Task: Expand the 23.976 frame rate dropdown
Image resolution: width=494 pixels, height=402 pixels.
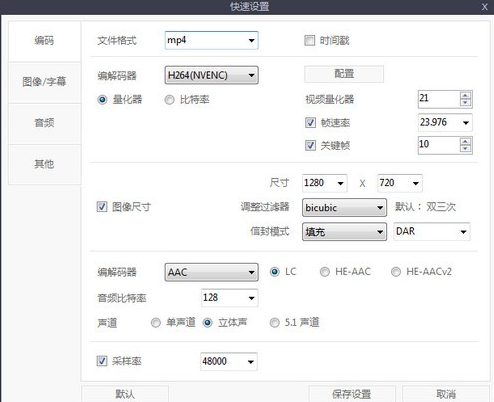Action: [x=445, y=122]
